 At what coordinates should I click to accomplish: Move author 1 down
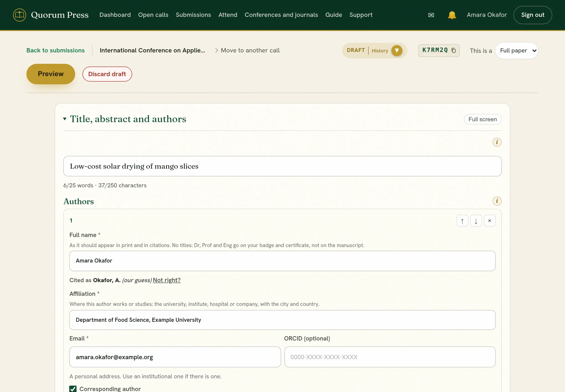(x=476, y=221)
